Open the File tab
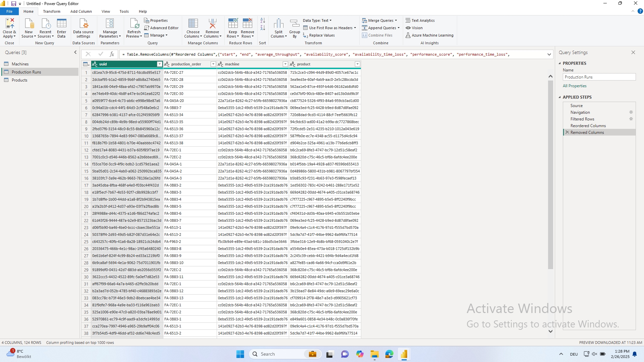This screenshot has width=644, height=362. coord(9,11)
